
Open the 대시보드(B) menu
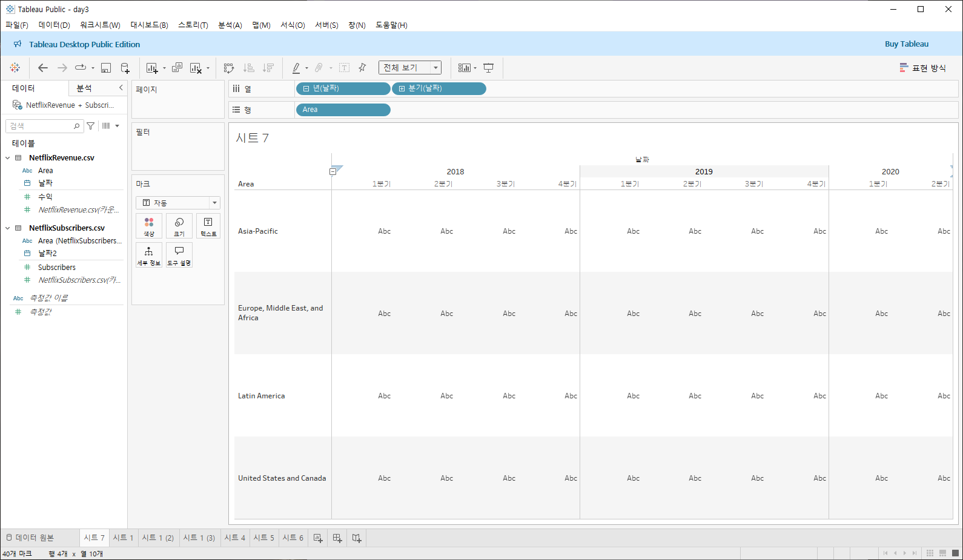click(x=149, y=25)
